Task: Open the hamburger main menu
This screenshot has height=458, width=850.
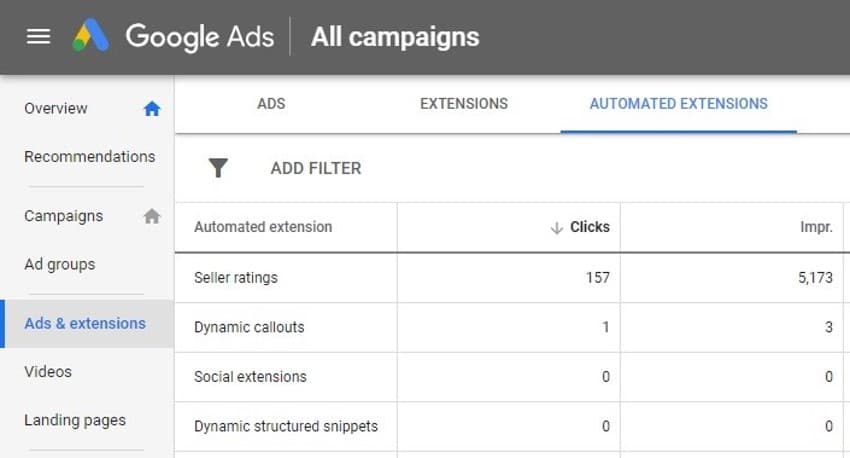Action: pos(38,37)
